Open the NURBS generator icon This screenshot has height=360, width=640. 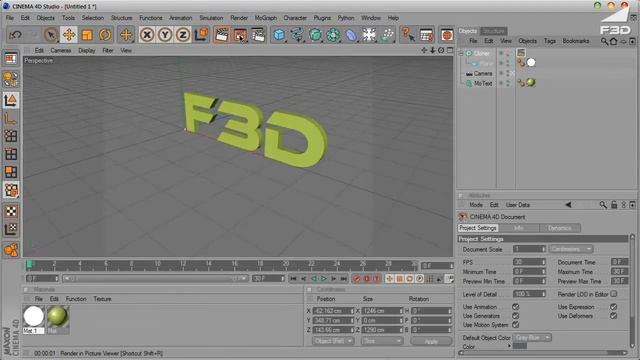pos(316,35)
